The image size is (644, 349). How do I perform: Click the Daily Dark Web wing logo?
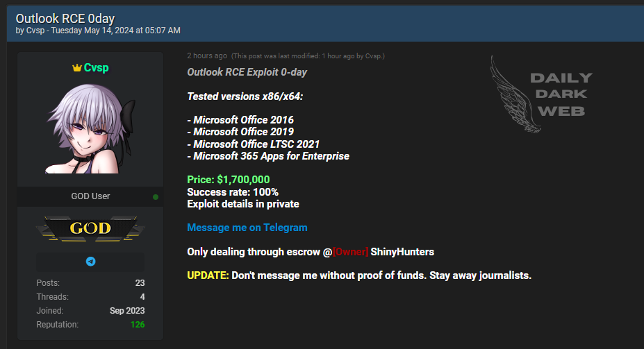tap(515, 94)
